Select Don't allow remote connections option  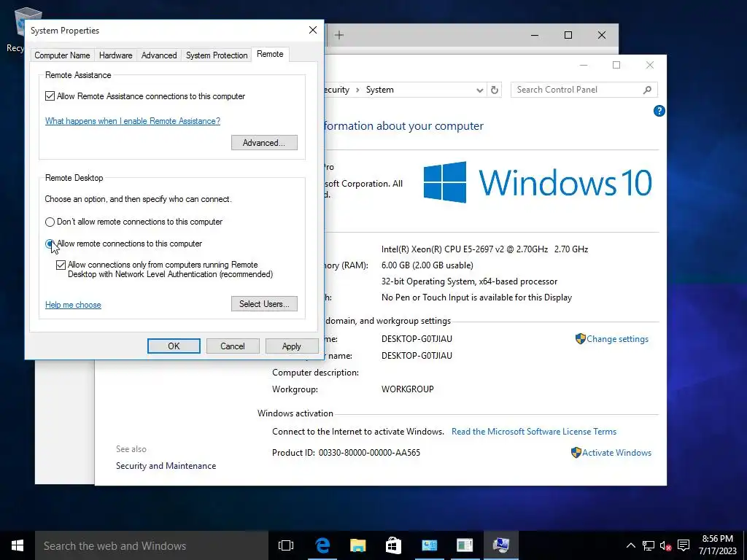pyautogui.click(x=50, y=222)
